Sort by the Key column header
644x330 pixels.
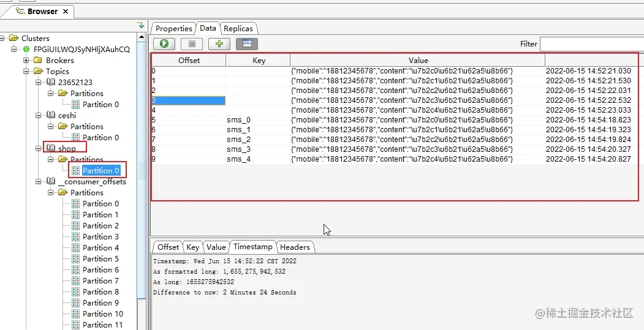coord(259,61)
